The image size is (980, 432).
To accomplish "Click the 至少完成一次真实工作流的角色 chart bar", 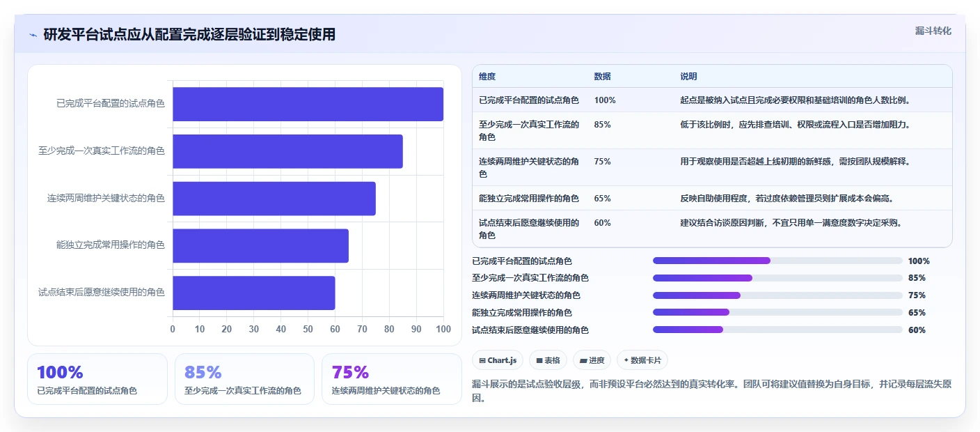I will point(287,151).
